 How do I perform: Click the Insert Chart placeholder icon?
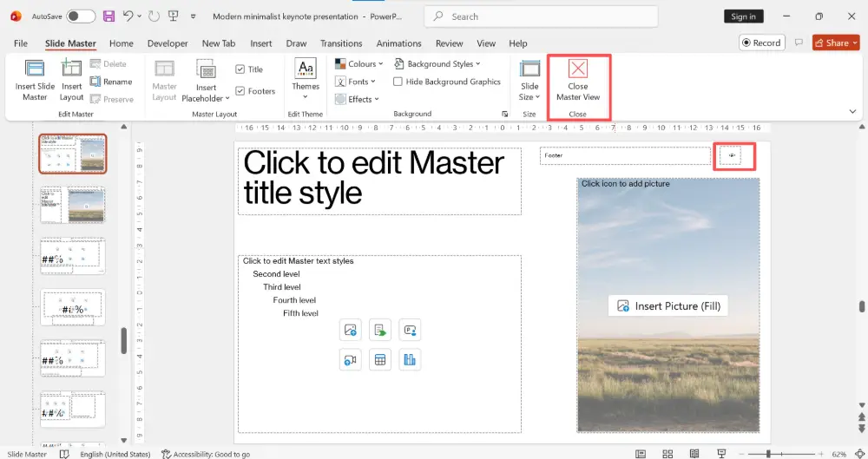(410, 360)
